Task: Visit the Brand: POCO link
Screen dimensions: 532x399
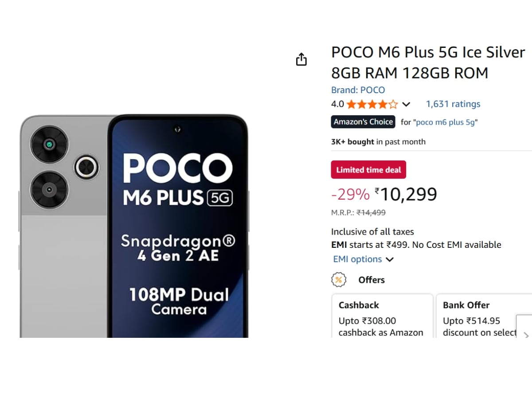Action: [x=358, y=90]
